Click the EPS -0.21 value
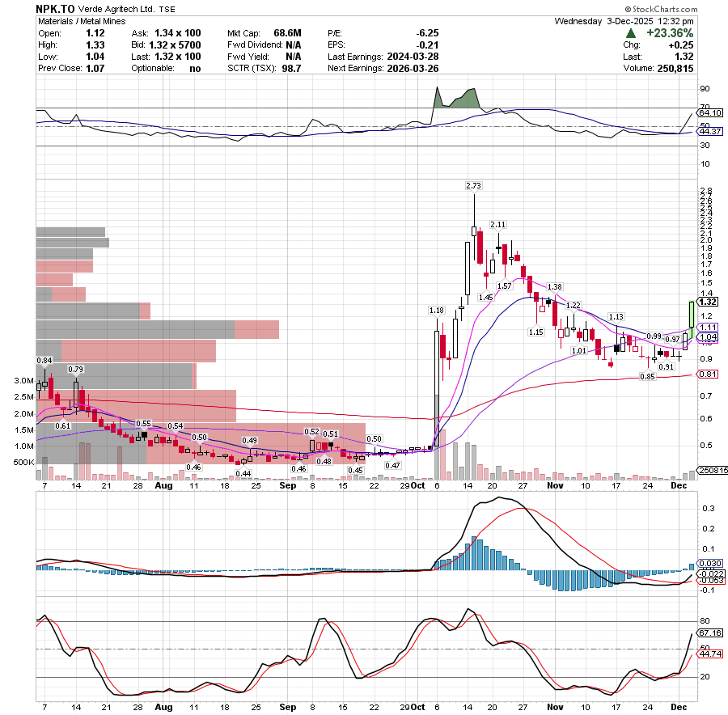Screen dimensions: 728x715 coord(429,45)
